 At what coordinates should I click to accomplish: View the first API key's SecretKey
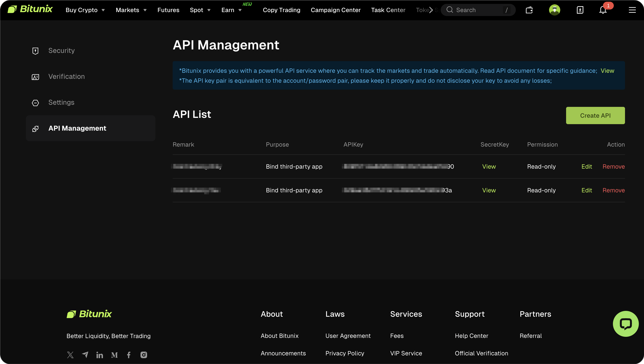489,166
